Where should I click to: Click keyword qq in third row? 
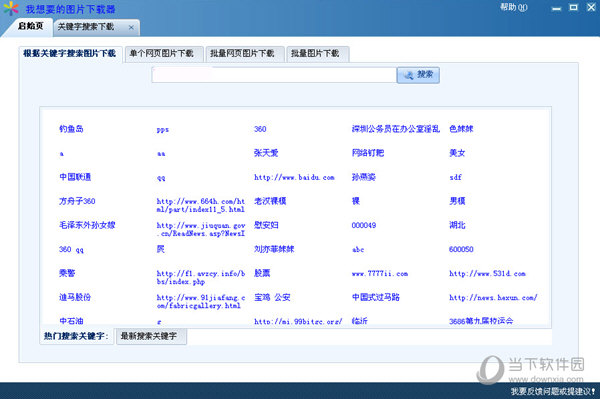tap(161, 178)
